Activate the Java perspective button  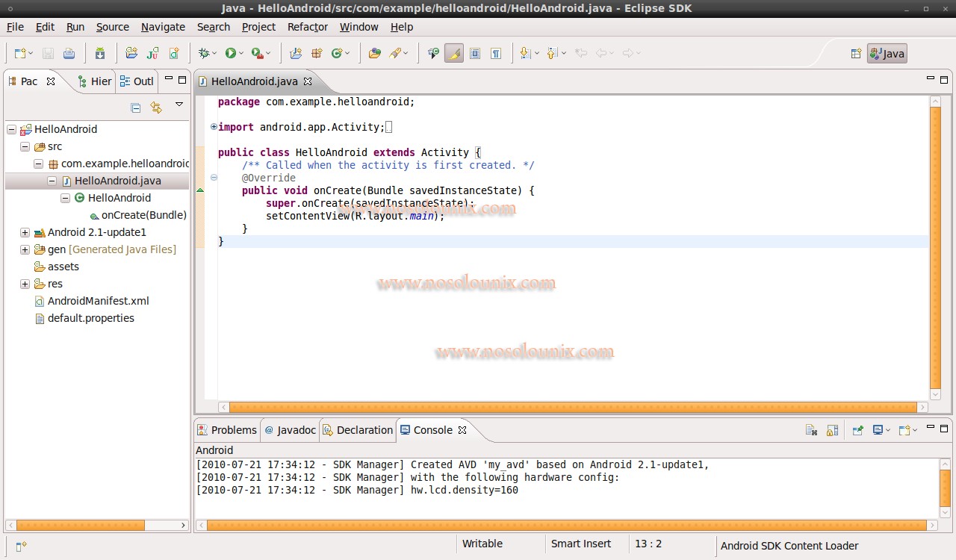(x=887, y=53)
